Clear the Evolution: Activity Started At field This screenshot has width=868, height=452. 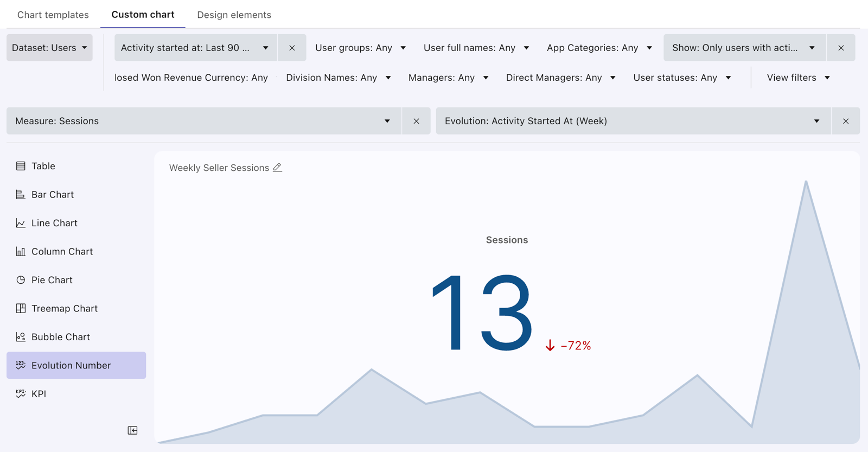tap(846, 121)
